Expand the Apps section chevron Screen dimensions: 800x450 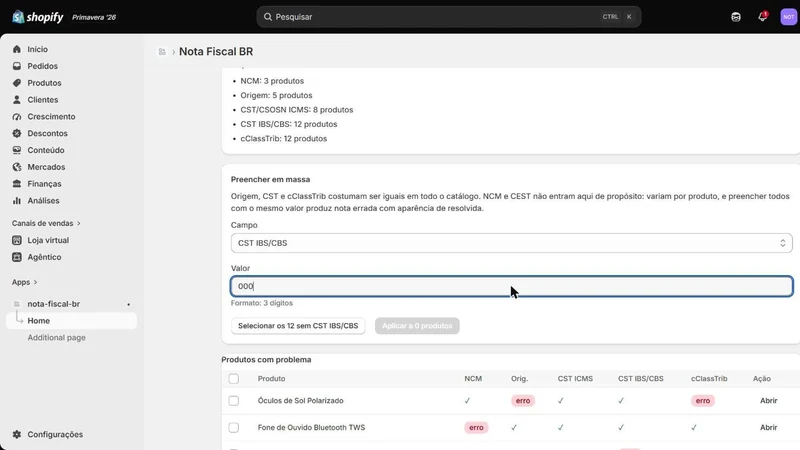click(x=35, y=282)
